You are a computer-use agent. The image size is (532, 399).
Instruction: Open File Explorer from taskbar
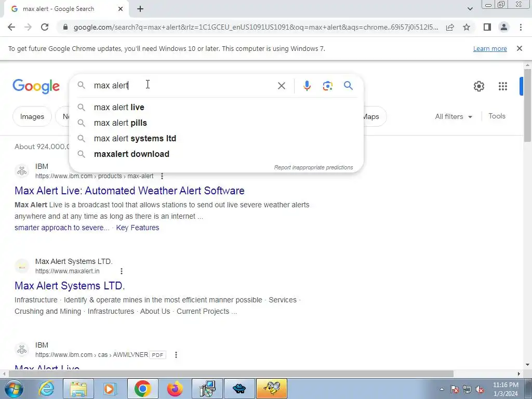78,389
